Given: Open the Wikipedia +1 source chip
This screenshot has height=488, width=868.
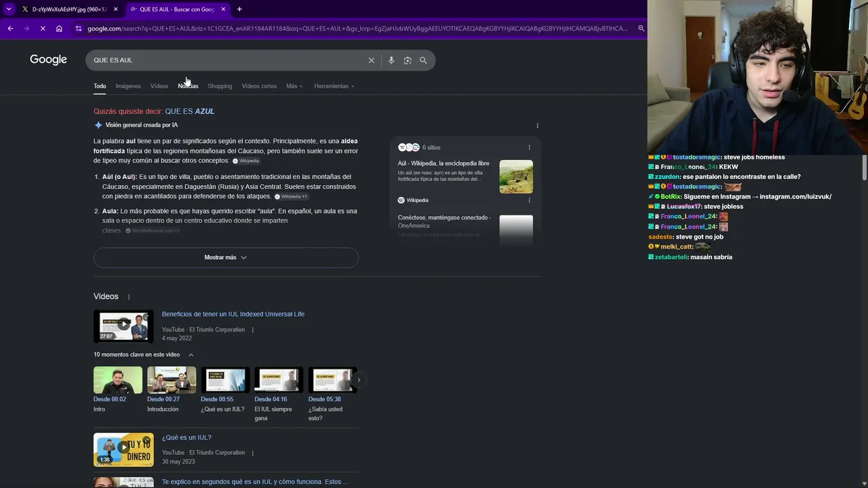Looking at the screenshot, I should (x=292, y=197).
